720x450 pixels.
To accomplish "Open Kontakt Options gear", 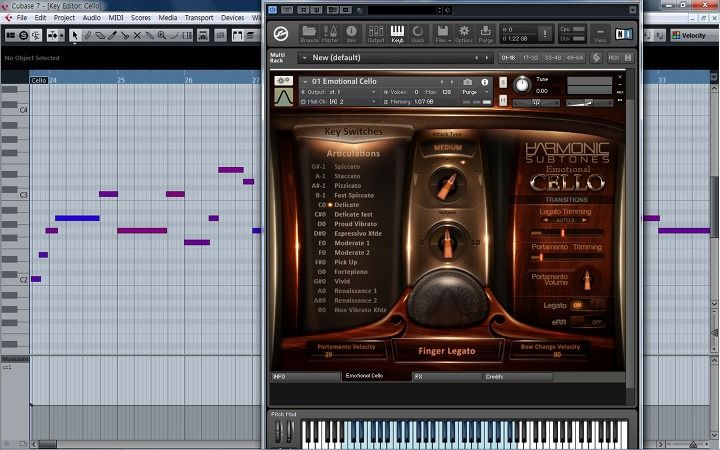I will click(x=464, y=34).
